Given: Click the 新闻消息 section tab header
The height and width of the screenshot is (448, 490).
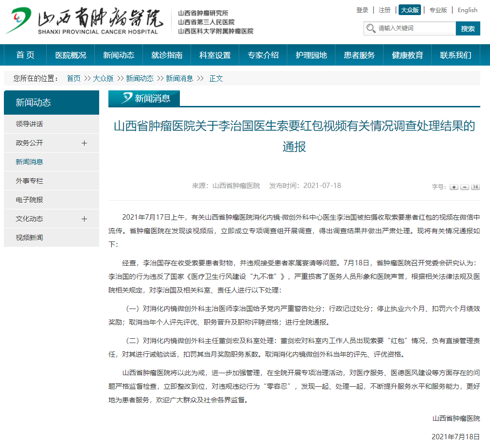Looking at the screenshot, I should click(144, 99).
